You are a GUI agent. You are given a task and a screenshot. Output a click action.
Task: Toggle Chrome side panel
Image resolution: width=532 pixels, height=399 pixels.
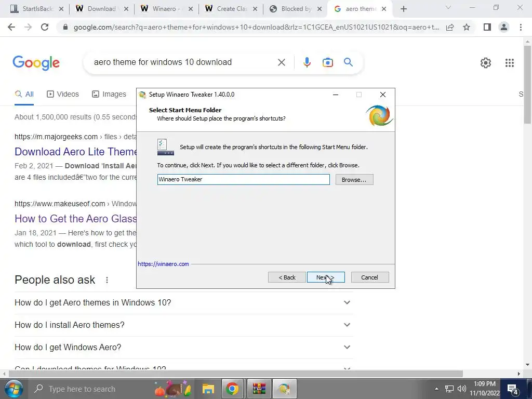pyautogui.click(x=487, y=27)
